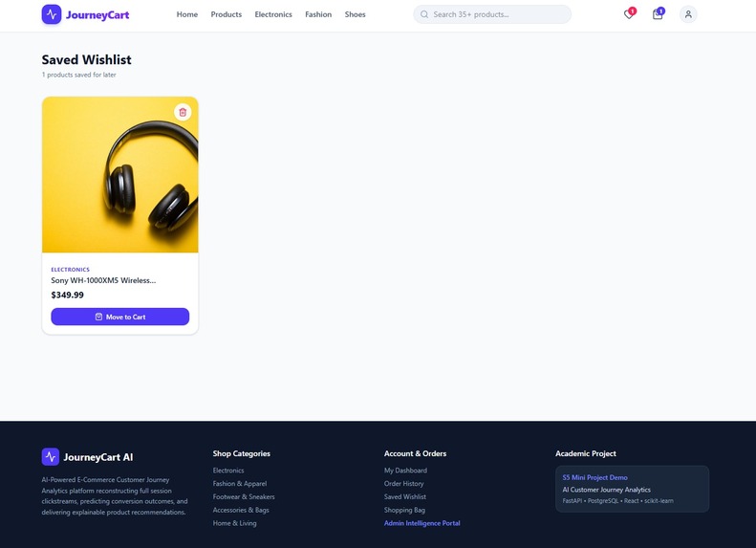Click the ELECTRONICS category label on card
Viewport: 756px width, 548px height.
[71, 270]
